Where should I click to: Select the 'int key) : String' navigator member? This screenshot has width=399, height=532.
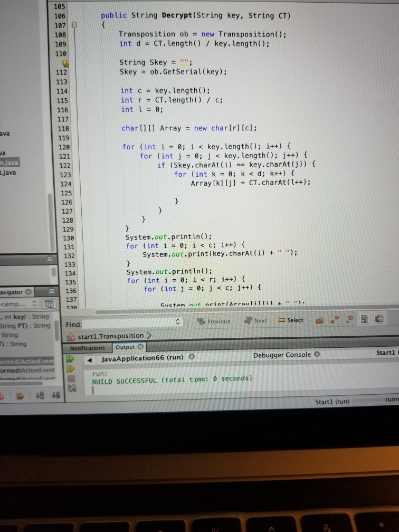tap(25, 317)
